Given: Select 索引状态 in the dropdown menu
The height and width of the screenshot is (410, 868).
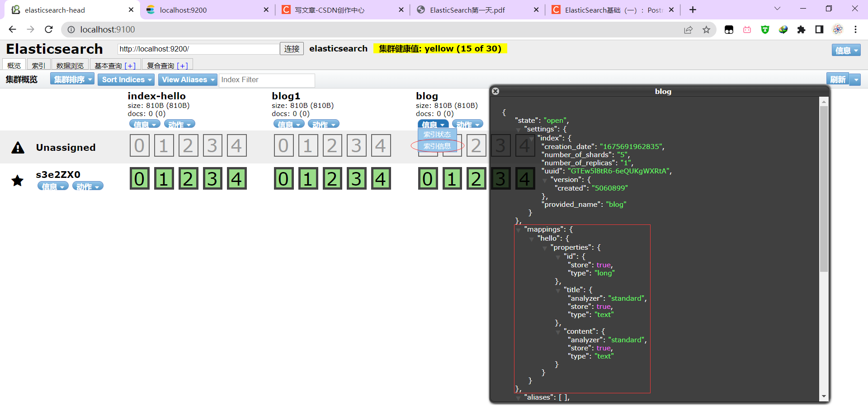Looking at the screenshot, I should pyautogui.click(x=437, y=135).
